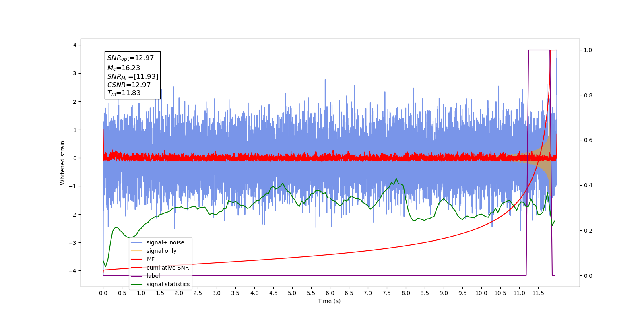The image size is (644, 322).
Task: Click the x-axis tick label 10.5
Action: 500,293
